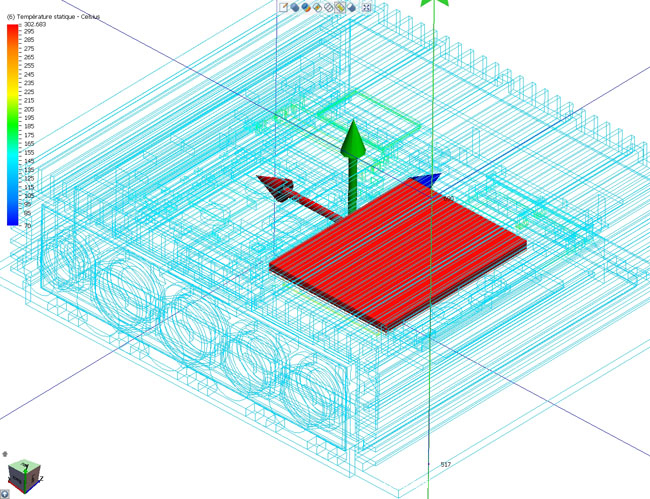Click the home view icon above cube

point(5,454)
